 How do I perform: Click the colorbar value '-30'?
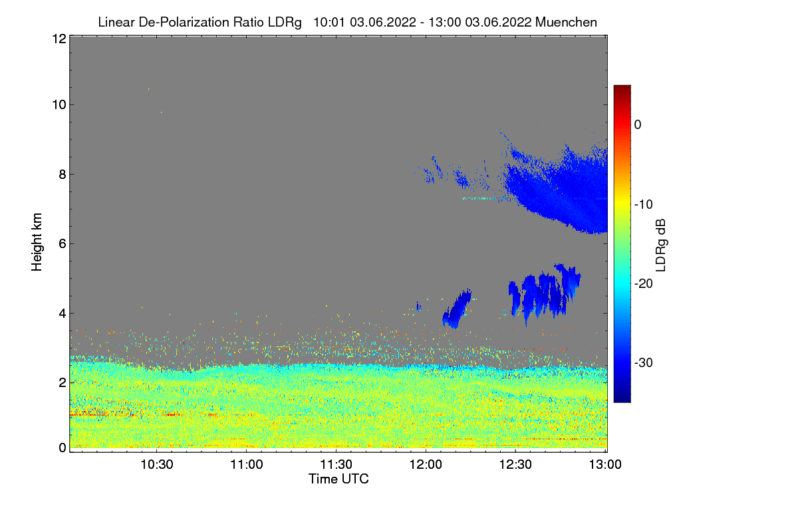[642, 362]
